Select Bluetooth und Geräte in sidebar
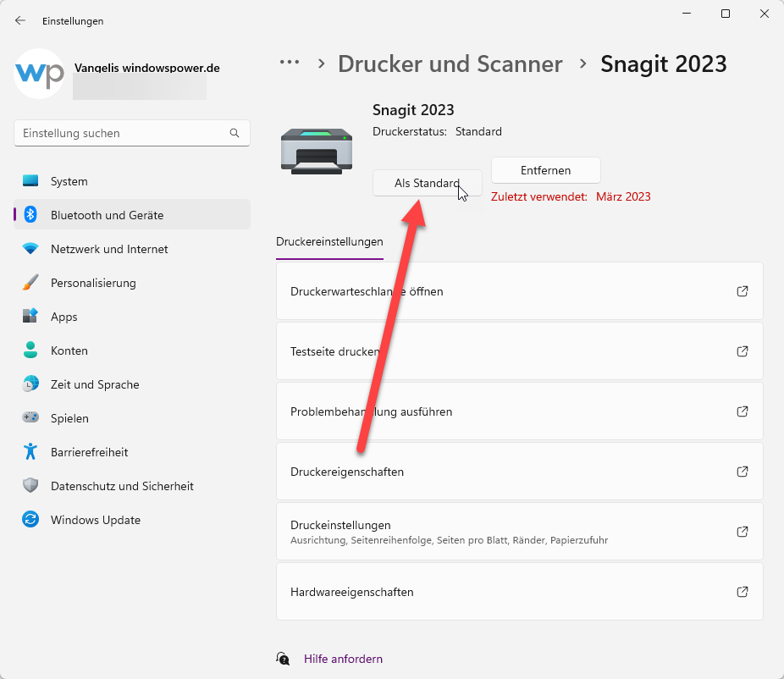The width and height of the screenshot is (784, 679). point(132,214)
